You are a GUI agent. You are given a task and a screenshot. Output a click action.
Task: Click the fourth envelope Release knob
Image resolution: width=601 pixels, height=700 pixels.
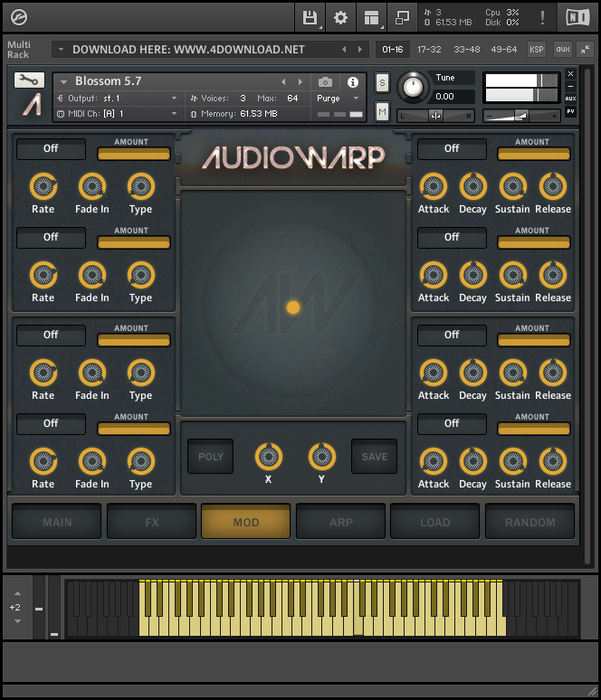(553, 461)
